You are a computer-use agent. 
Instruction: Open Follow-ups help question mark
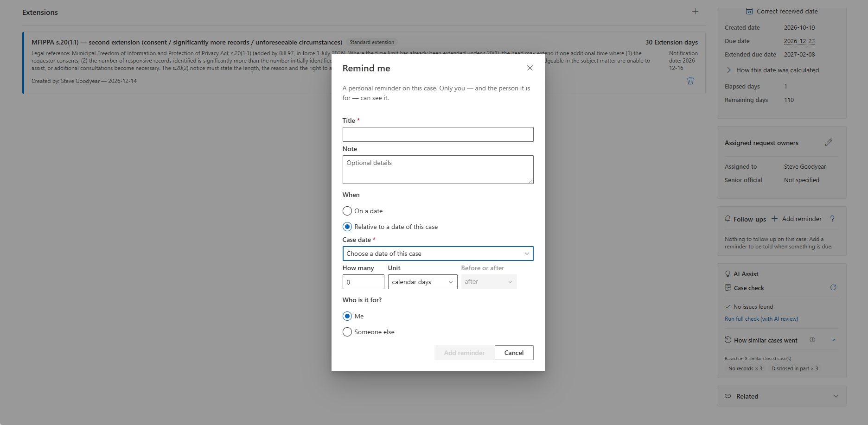832,219
